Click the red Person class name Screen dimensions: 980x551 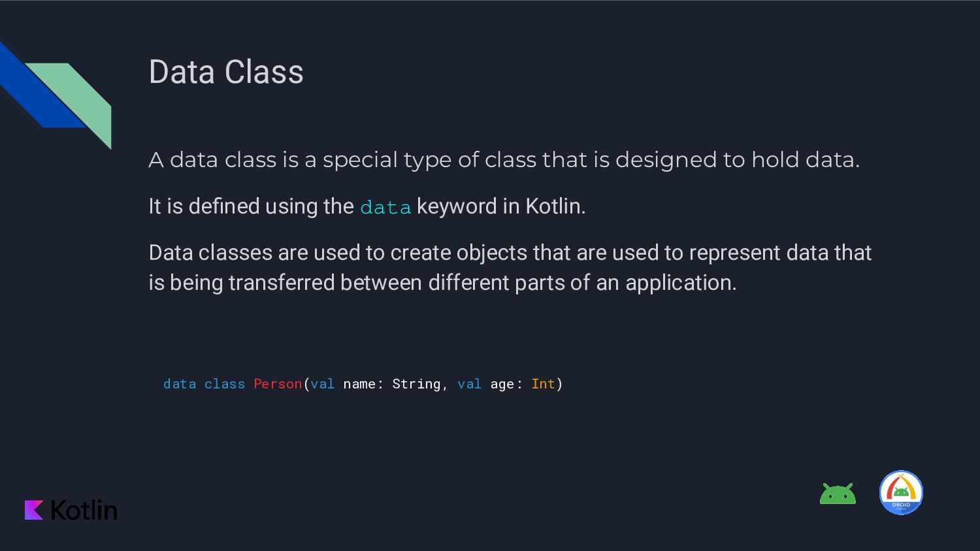(x=278, y=384)
